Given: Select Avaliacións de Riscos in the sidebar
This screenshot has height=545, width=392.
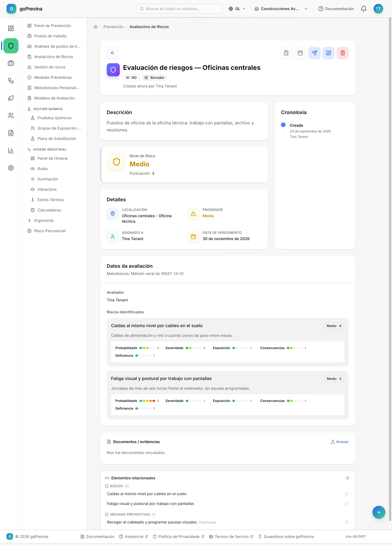Looking at the screenshot, I should pos(54,57).
